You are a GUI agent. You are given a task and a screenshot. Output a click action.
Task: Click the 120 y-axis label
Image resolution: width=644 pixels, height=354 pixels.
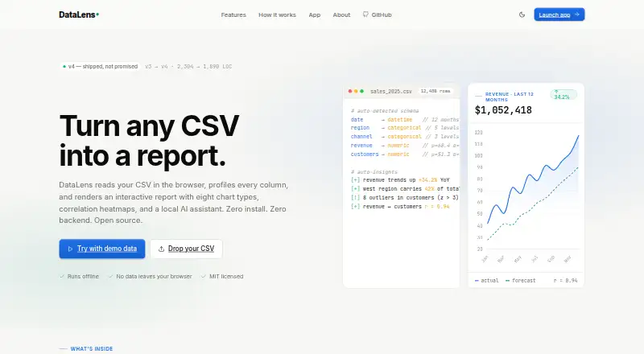coord(478,132)
